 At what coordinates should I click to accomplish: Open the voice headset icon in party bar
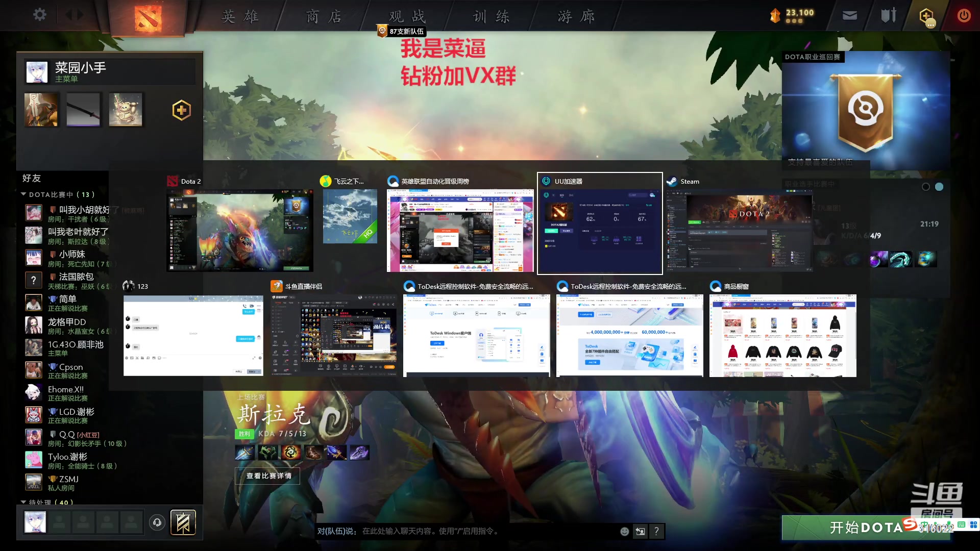point(157,522)
